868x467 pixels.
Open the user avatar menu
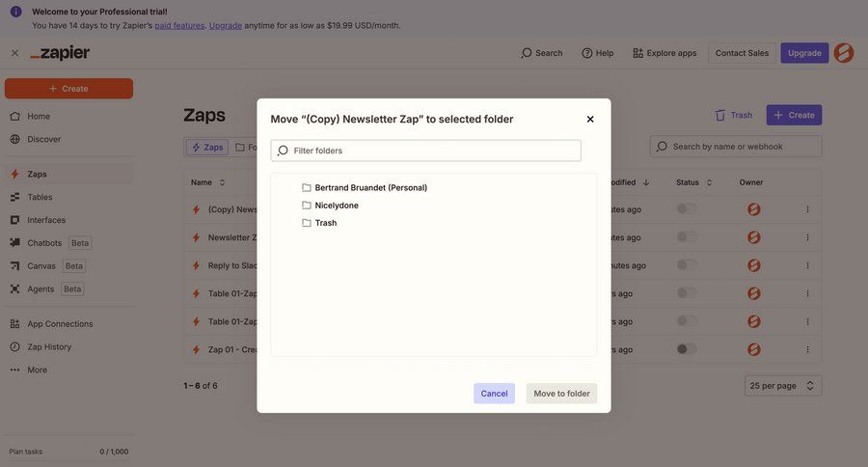click(x=844, y=53)
